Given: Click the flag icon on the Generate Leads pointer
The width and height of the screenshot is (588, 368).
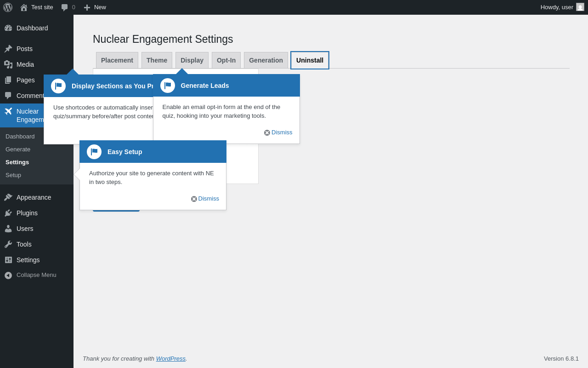Looking at the screenshot, I should (168, 86).
